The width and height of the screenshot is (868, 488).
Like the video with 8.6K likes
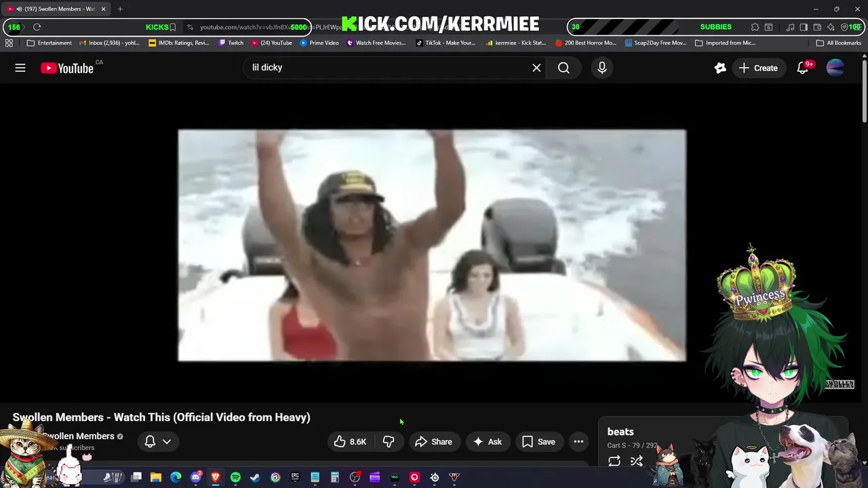click(x=350, y=442)
